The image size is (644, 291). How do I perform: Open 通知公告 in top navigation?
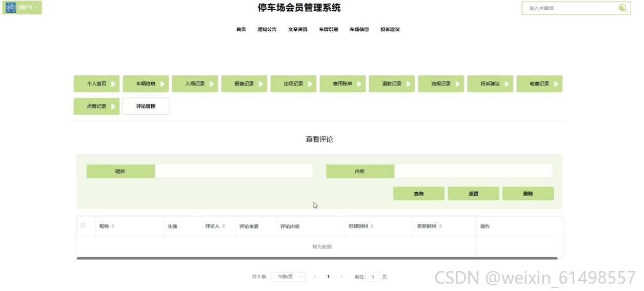(267, 30)
